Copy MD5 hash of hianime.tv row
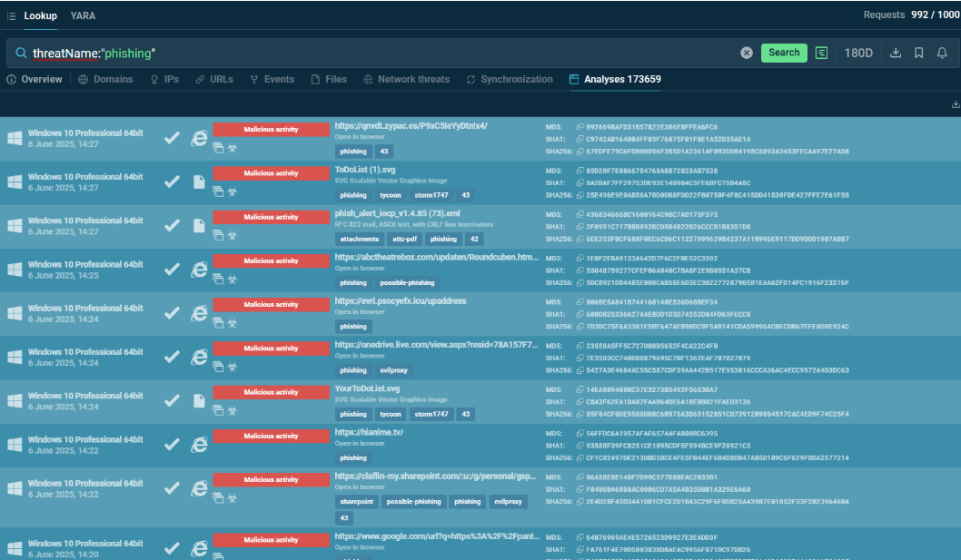The height and width of the screenshot is (560, 961). tap(580, 434)
